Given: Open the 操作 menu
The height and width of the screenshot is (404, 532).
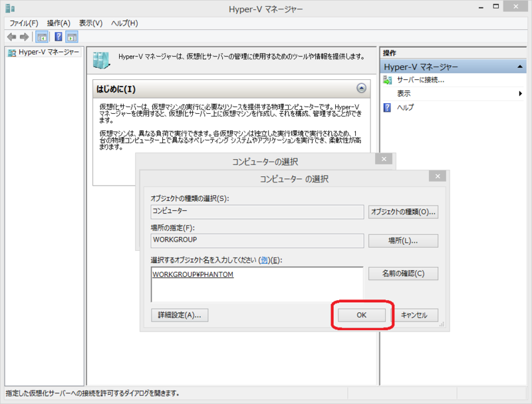Looking at the screenshot, I should pyautogui.click(x=57, y=23).
